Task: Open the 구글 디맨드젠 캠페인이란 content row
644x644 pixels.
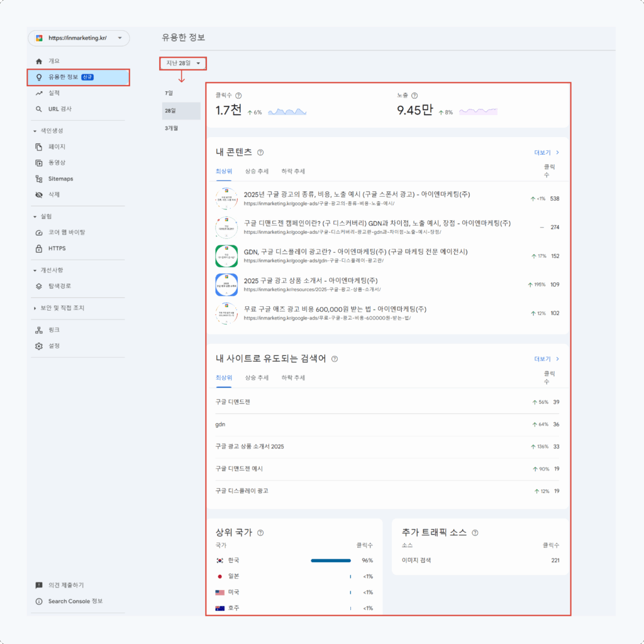Action: (387, 227)
